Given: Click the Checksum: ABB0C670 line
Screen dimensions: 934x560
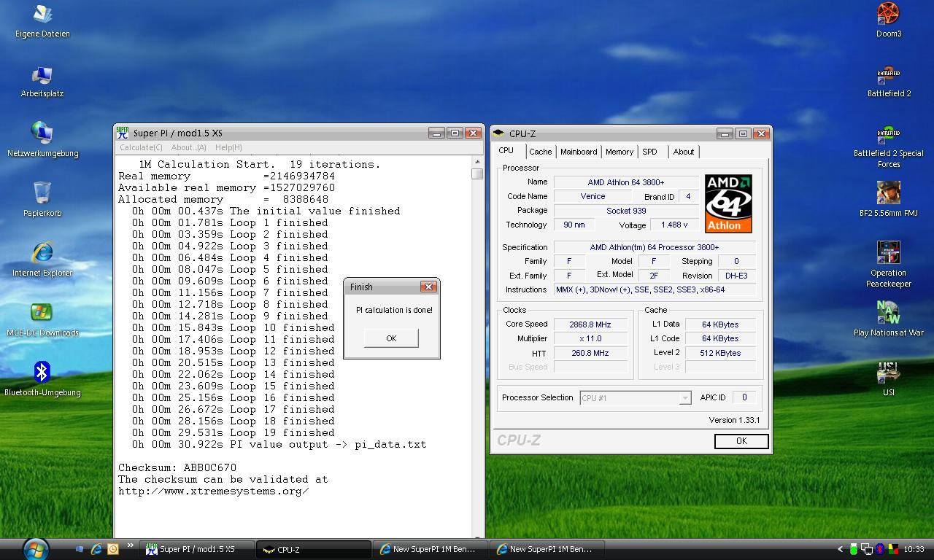Looking at the screenshot, I should [x=177, y=467].
